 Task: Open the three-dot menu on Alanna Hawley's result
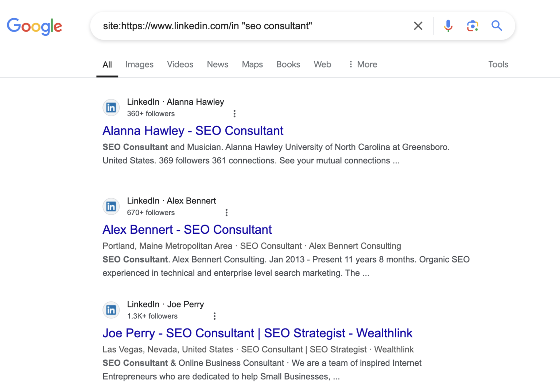[x=234, y=113]
